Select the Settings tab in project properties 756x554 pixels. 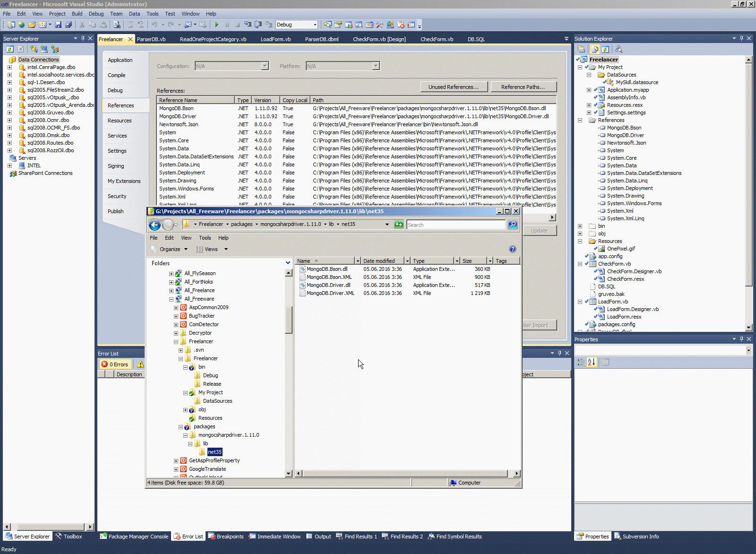pos(117,151)
